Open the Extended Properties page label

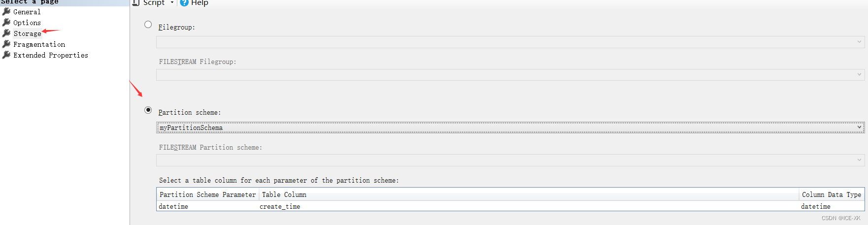tap(51, 55)
